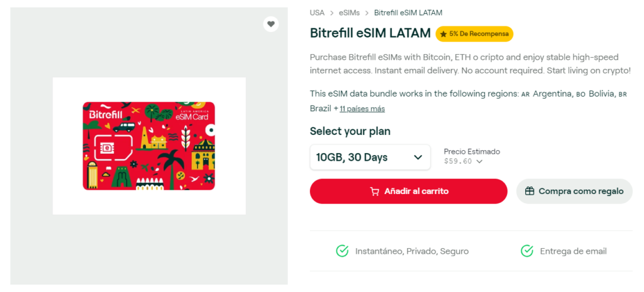
Task: Click the plan selector chevron arrow
Action: pos(418,158)
